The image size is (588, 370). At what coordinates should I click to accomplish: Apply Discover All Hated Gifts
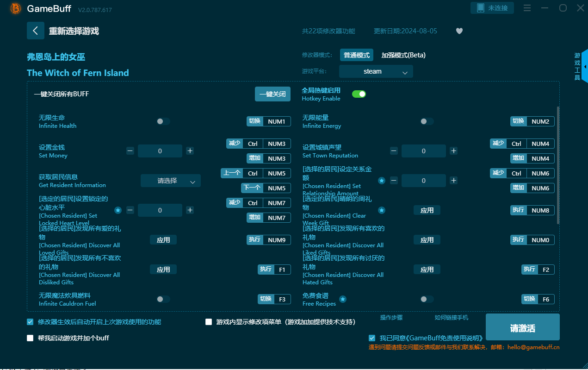click(427, 270)
